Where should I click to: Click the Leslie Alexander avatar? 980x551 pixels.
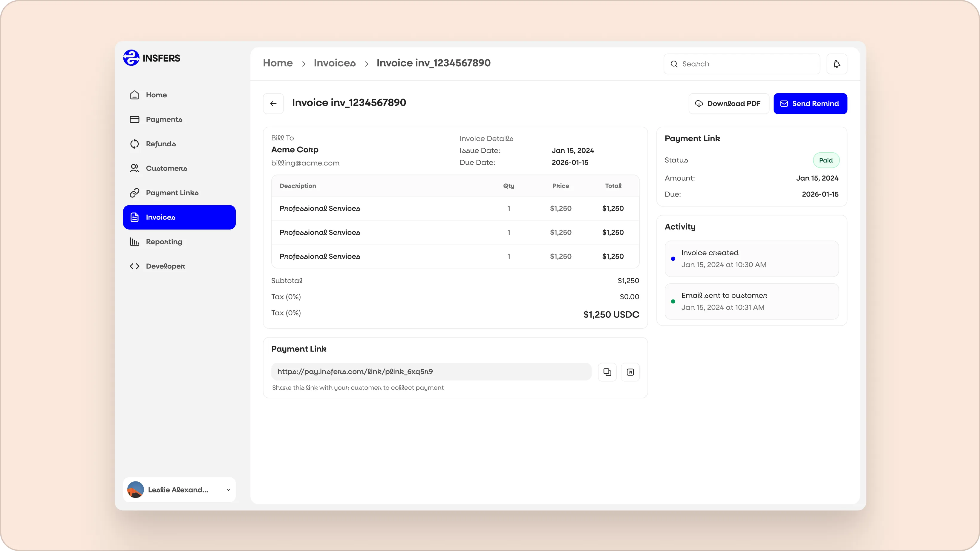tap(135, 489)
